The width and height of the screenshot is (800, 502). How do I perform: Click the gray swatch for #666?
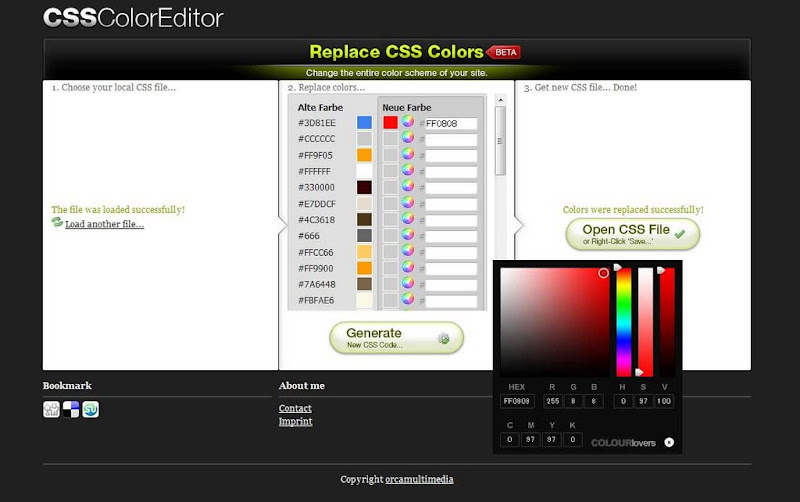pyautogui.click(x=364, y=236)
